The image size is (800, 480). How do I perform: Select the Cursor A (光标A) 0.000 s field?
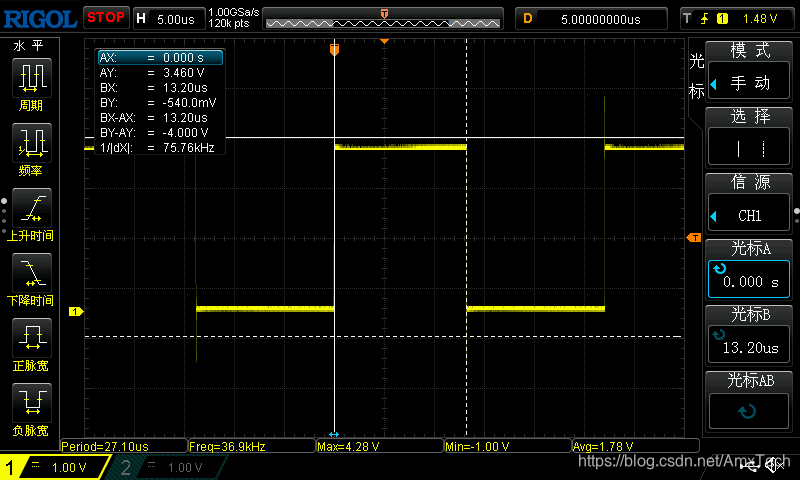point(748,279)
